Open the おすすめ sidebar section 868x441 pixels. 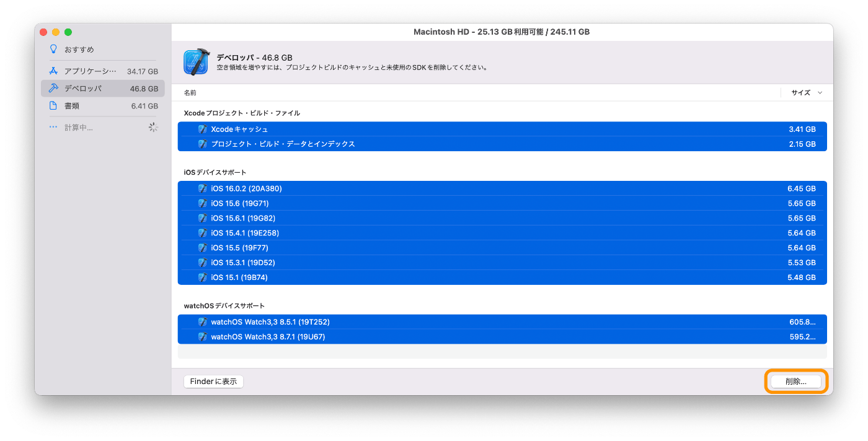tap(103, 49)
